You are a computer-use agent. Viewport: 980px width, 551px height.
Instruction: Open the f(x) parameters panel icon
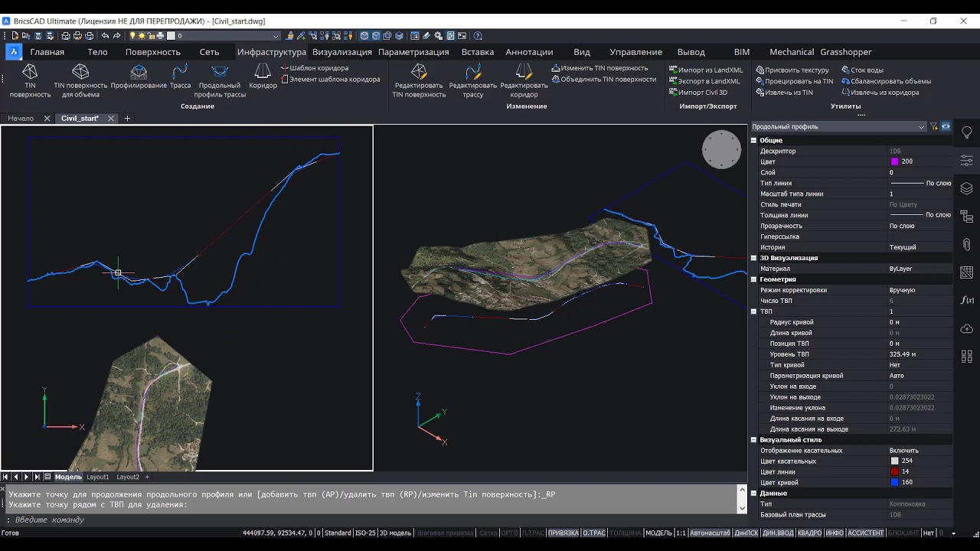coord(966,300)
